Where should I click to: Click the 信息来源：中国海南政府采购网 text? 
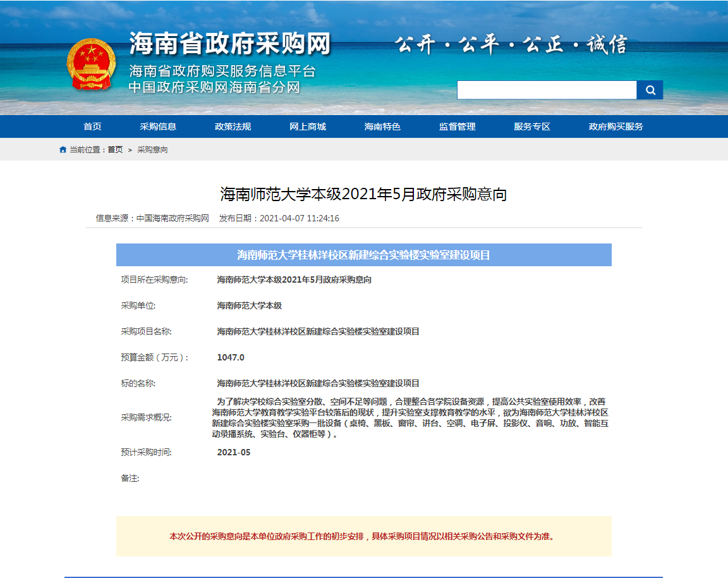tap(152, 218)
